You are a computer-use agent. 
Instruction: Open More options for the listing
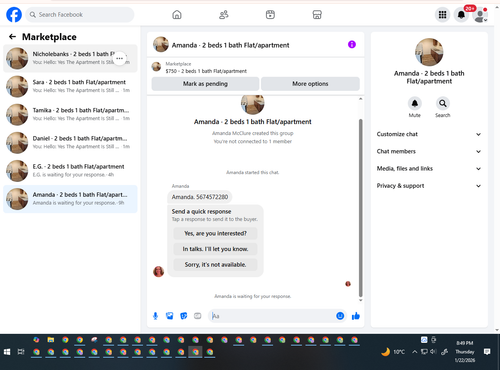pos(310,84)
